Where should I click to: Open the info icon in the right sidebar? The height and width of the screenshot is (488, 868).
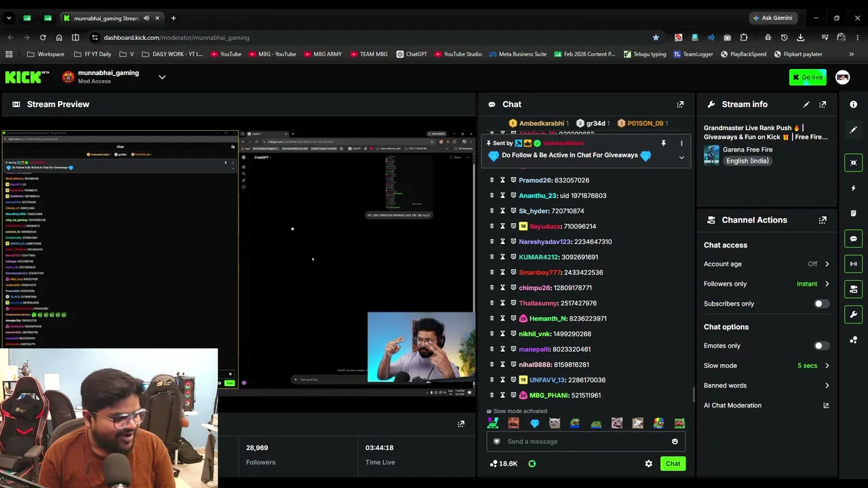click(854, 104)
